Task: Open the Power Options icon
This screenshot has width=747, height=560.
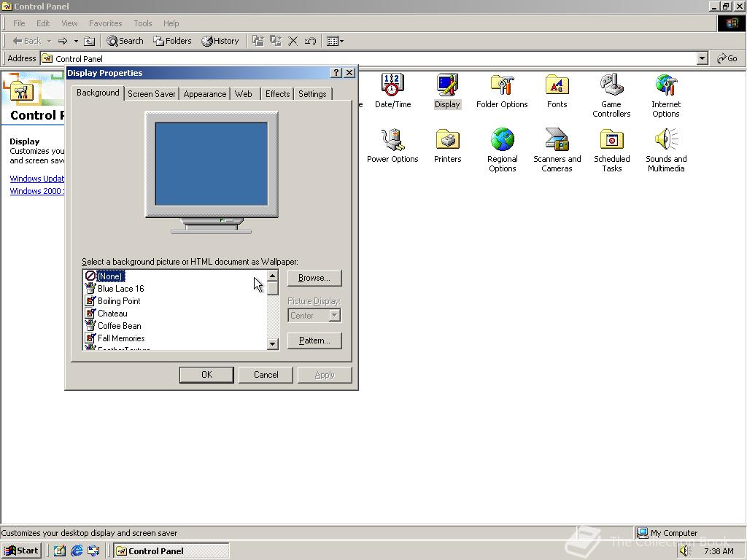Action: 392,146
